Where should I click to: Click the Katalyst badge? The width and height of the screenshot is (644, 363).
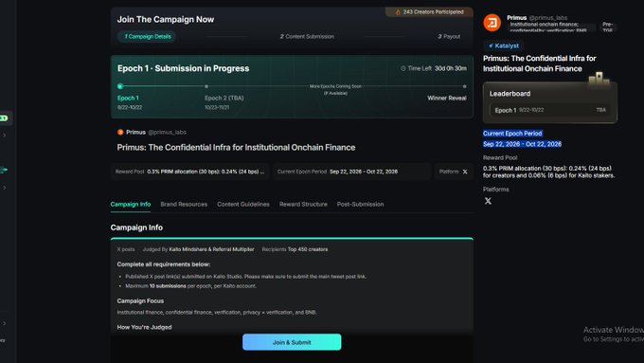[x=504, y=45]
